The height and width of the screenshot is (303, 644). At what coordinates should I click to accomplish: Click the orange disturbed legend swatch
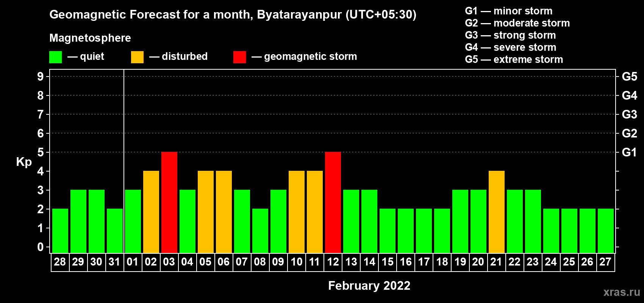tap(137, 57)
